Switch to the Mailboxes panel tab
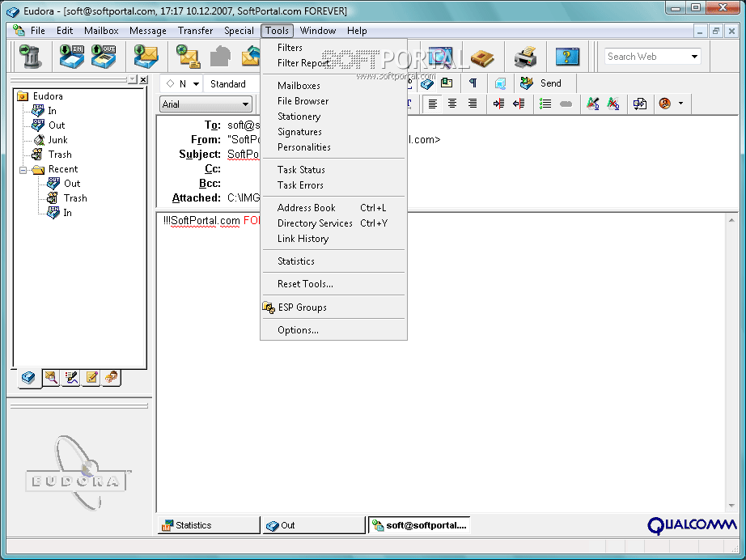 28,378
